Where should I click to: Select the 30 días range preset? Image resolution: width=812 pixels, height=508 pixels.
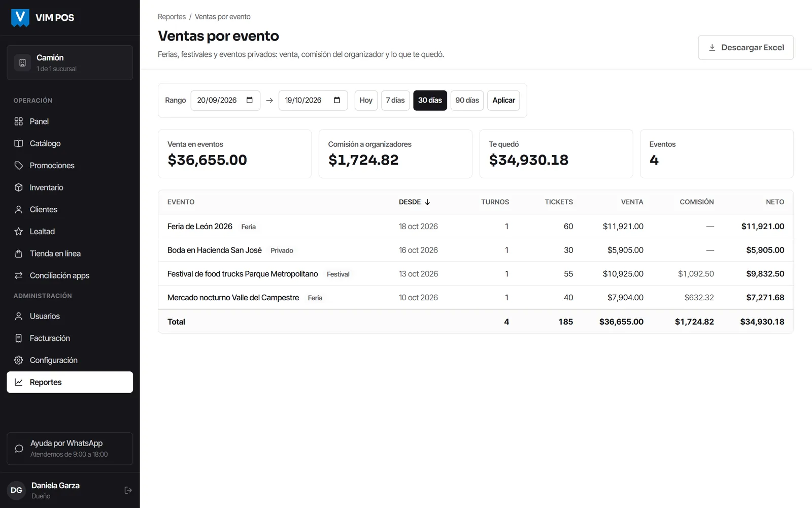[x=430, y=100]
